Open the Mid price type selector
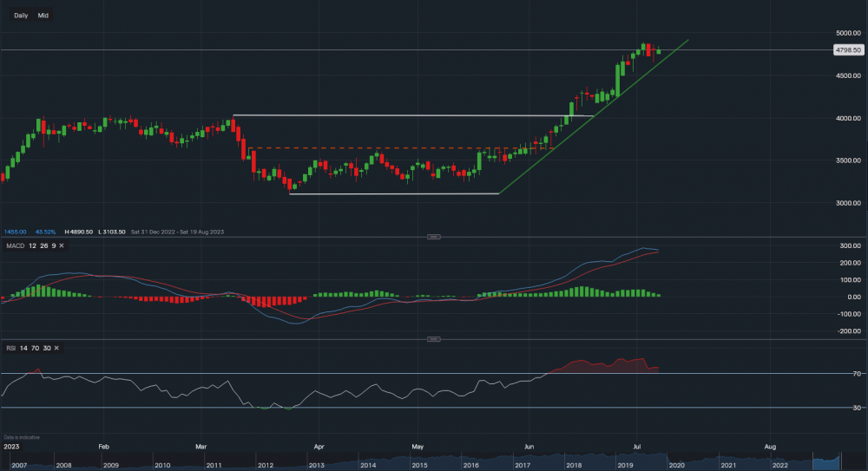The height and width of the screenshot is (471, 868). (x=43, y=16)
